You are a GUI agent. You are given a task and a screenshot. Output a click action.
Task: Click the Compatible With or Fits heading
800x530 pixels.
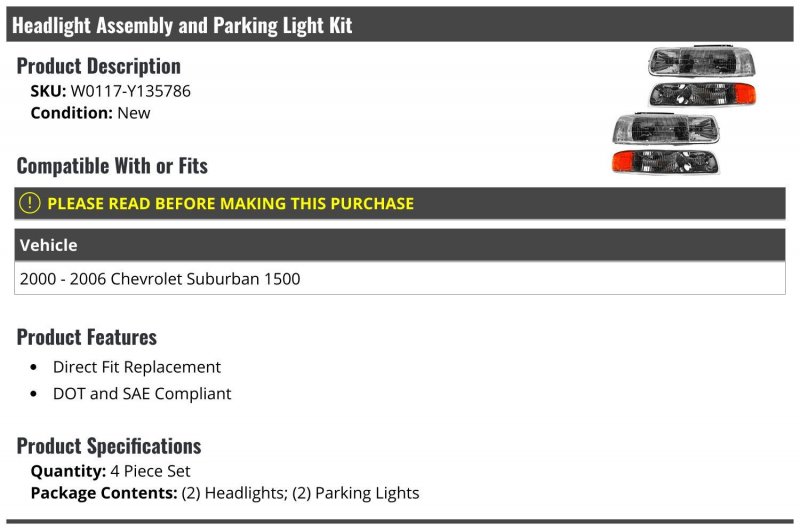coord(112,166)
